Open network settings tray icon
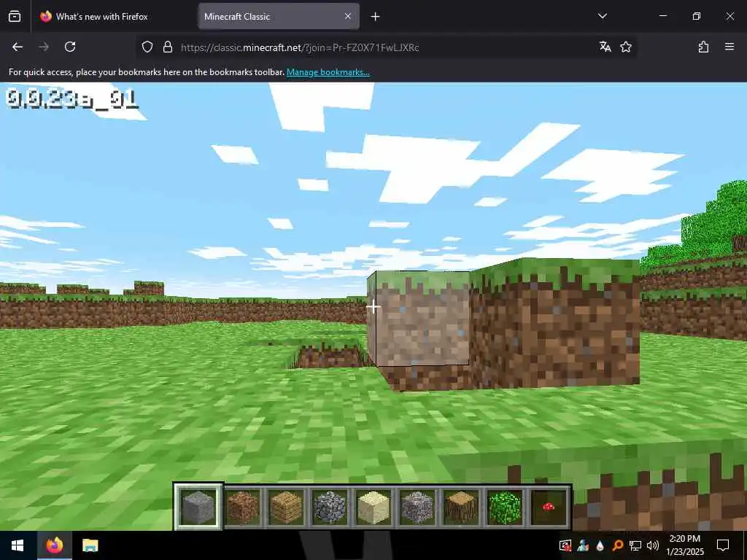 [x=635, y=545]
